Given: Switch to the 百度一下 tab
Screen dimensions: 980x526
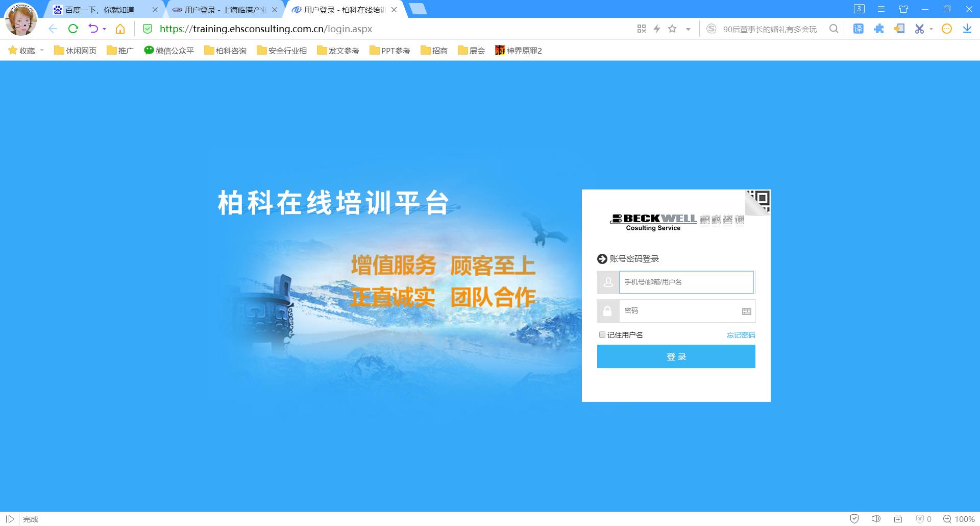Looking at the screenshot, I should pos(100,10).
